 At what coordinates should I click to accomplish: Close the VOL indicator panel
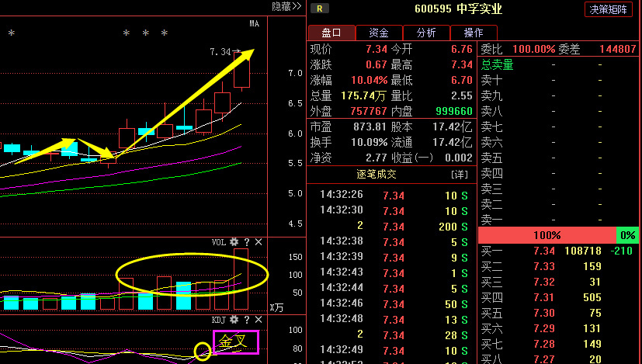(259, 242)
